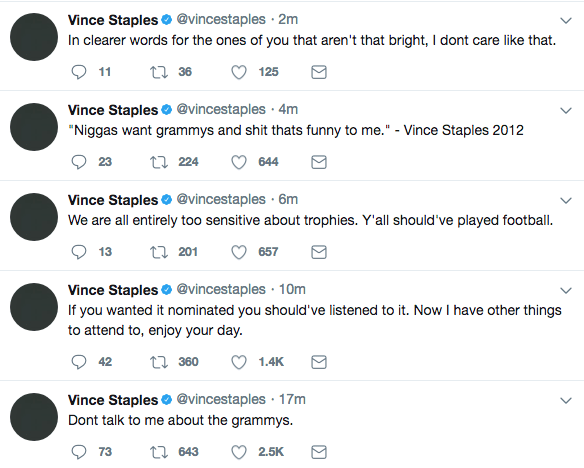Like the tweet with 644 likes
Image resolution: width=584 pixels, height=468 pixels.
(x=239, y=162)
